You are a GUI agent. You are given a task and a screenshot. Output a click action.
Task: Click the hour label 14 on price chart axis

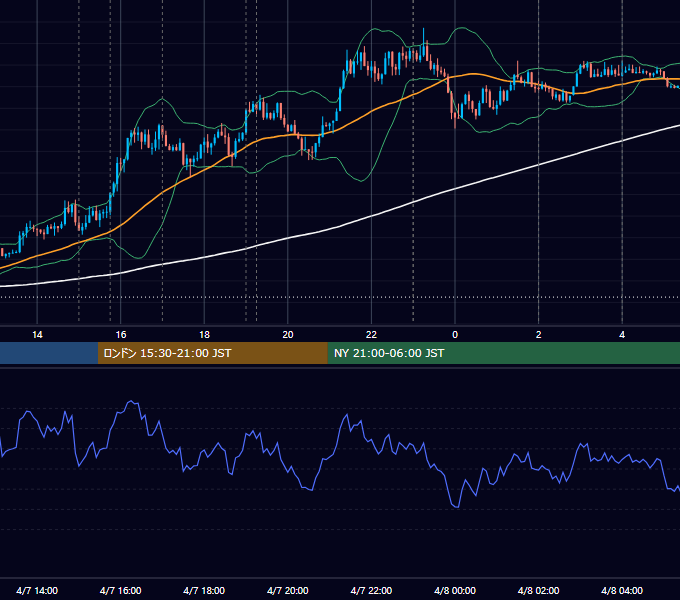click(x=37, y=335)
